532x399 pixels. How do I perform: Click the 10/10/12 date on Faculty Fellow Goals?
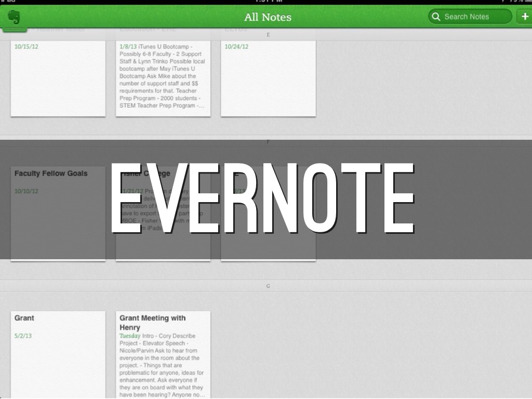(26, 191)
